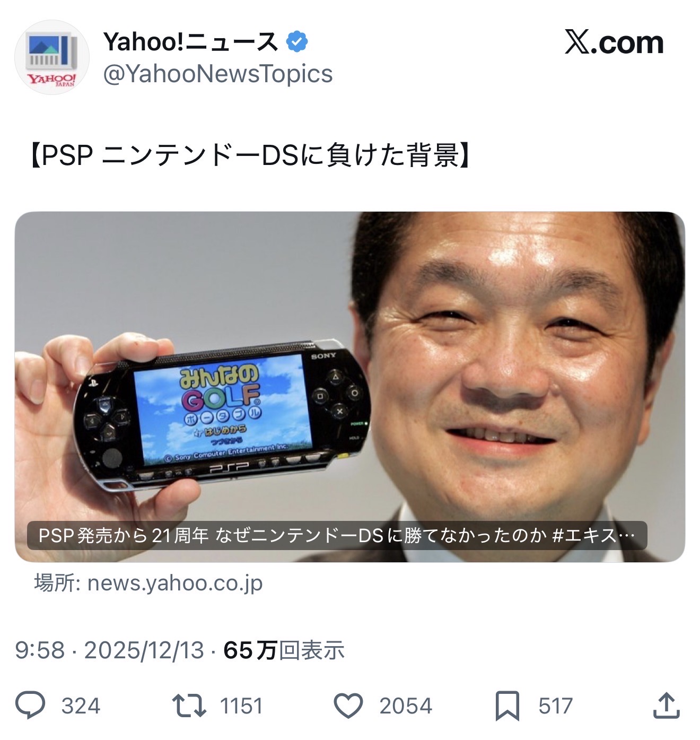
Task: Open the Yahoo! News profile avatar
Action: coord(51,57)
